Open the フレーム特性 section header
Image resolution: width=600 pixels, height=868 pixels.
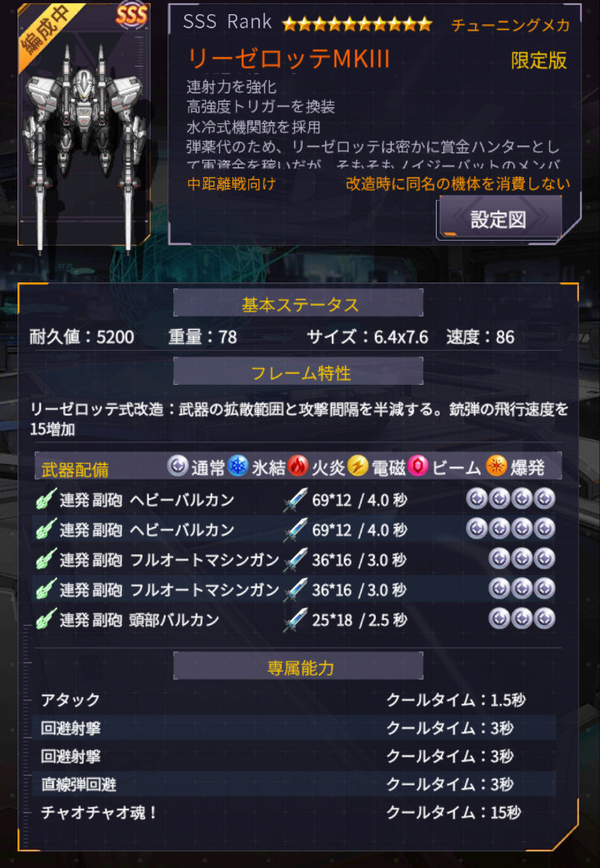click(298, 372)
